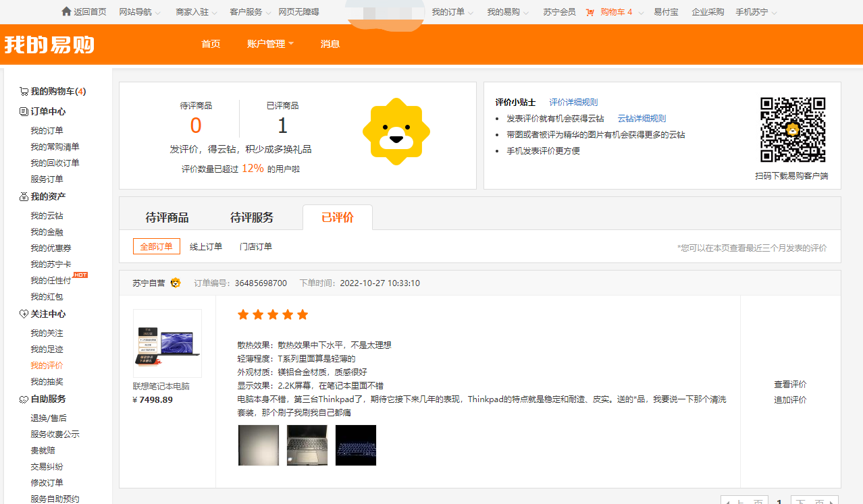
Task: Expand the 网站导航 dropdown
Action: tap(140, 12)
